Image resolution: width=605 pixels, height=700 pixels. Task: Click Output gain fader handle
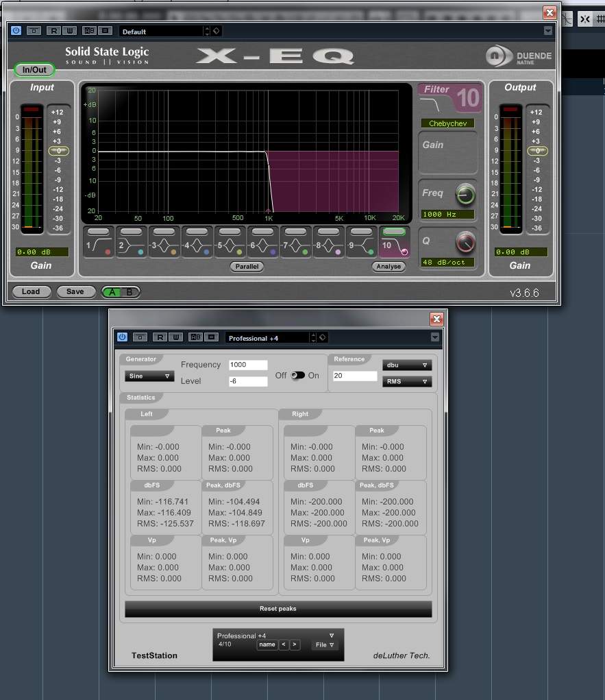coord(537,151)
